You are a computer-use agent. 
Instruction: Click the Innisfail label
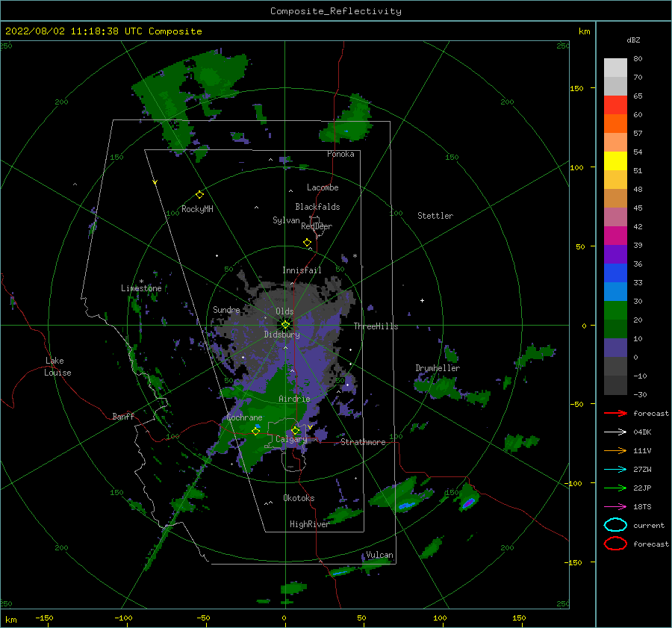point(302,270)
